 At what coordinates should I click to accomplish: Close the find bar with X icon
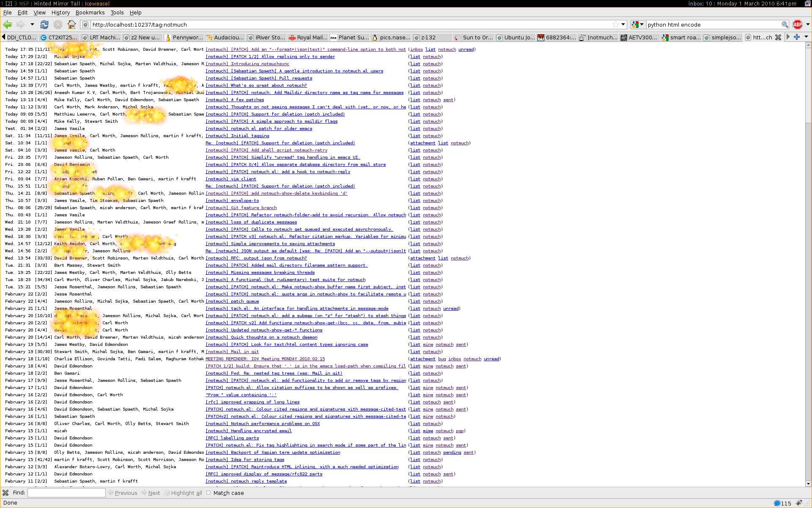tap(5, 493)
